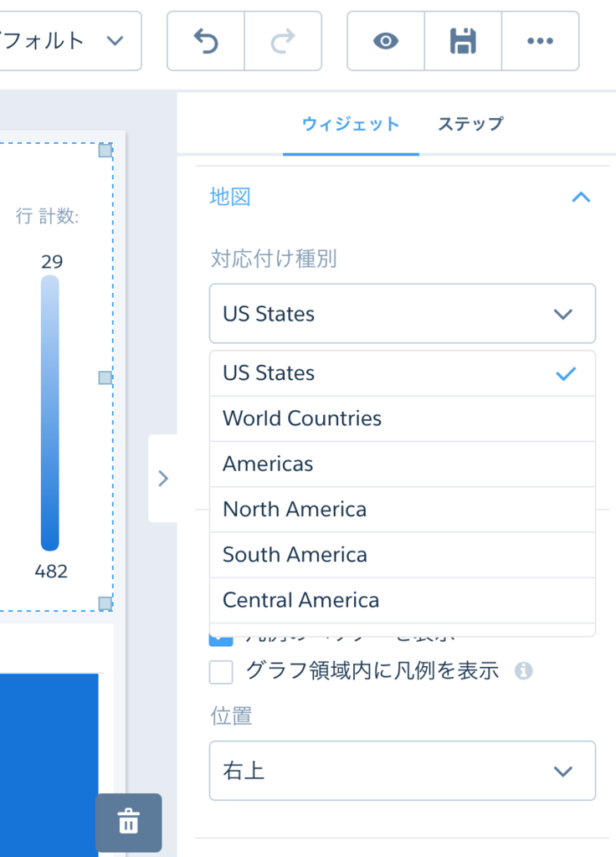Close the US States map type combobox
The height and width of the screenshot is (857, 616).
click(x=403, y=314)
